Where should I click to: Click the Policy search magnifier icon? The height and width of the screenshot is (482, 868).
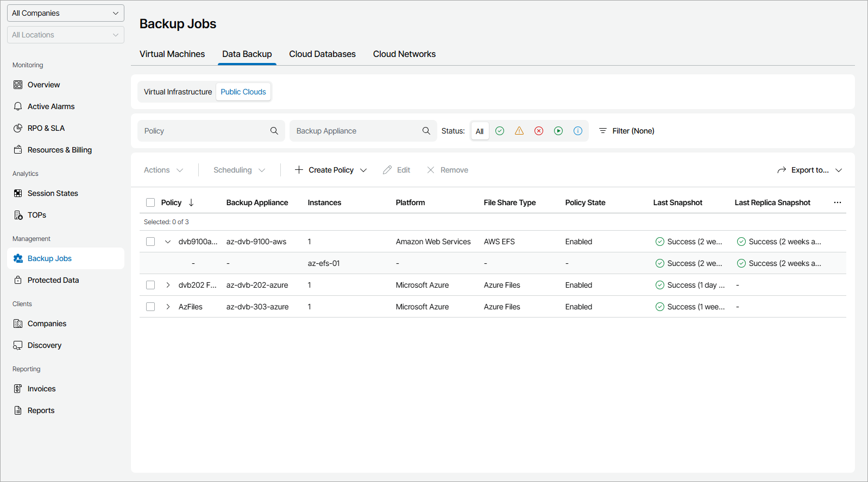pos(274,131)
